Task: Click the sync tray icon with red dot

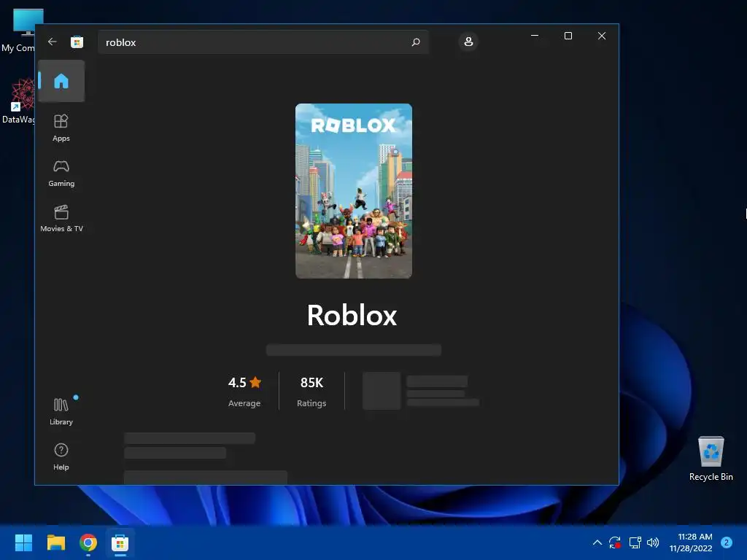Action: pyautogui.click(x=614, y=542)
